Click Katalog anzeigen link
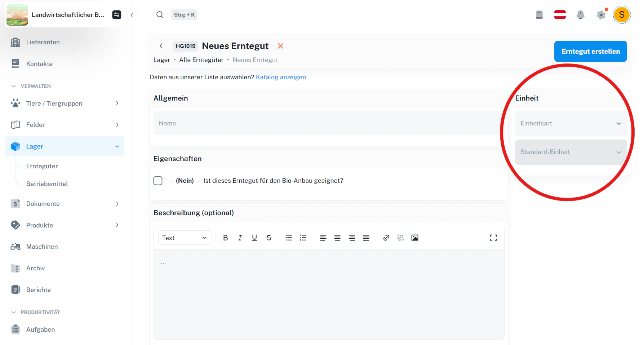This screenshot has height=345, width=644. click(x=281, y=77)
